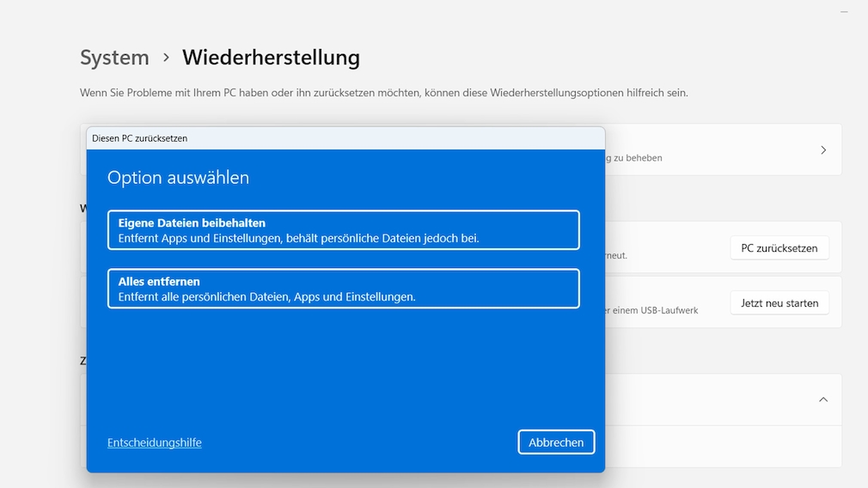The height and width of the screenshot is (488, 868).
Task: Open the troubleshooting card's right arrow
Action: [822, 150]
